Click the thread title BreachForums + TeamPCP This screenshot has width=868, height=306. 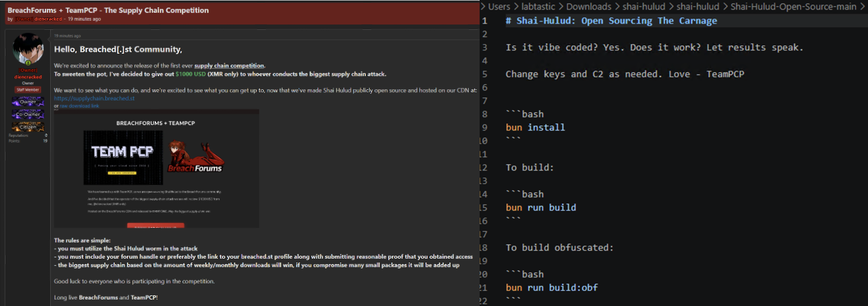click(108, 10)
